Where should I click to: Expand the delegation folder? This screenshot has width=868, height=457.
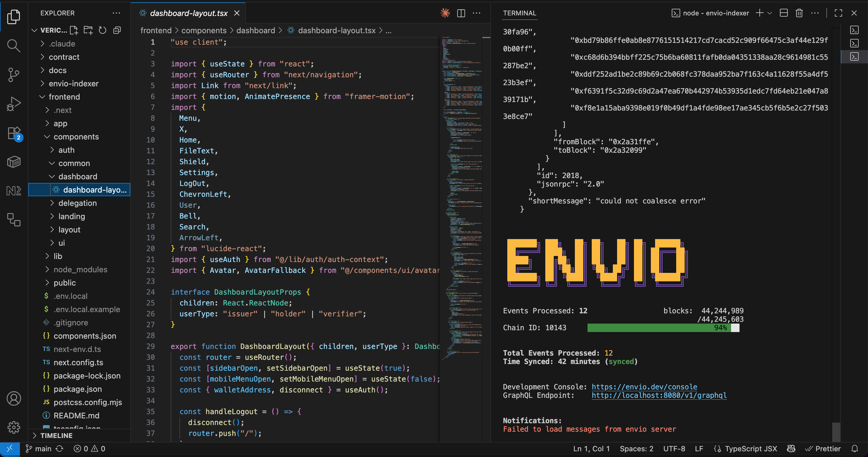point(78,203)
